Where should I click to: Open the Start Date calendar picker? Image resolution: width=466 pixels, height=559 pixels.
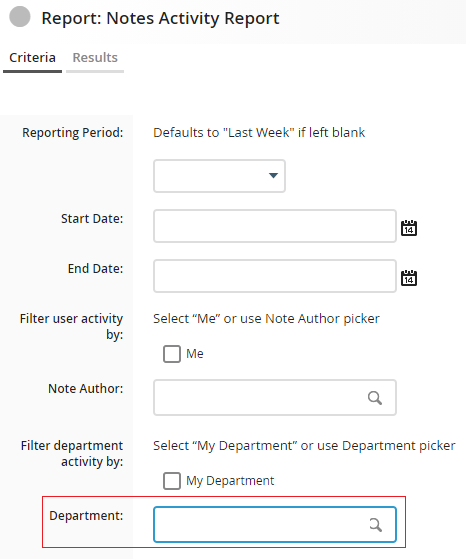click(x=409, y=227)
